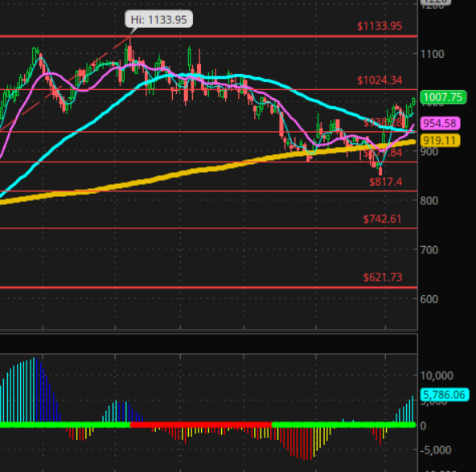This screenshot has width=476, height=472.
Task: Click the -5,000 tick on indicator axis
Action: click(x=436, y=450)
